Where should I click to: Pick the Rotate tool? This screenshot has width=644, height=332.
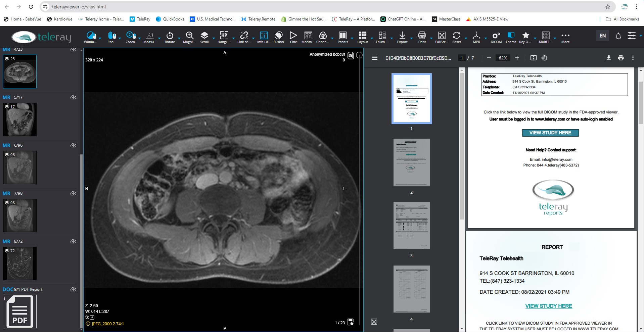pyautogui.click(x=170, y=37)
